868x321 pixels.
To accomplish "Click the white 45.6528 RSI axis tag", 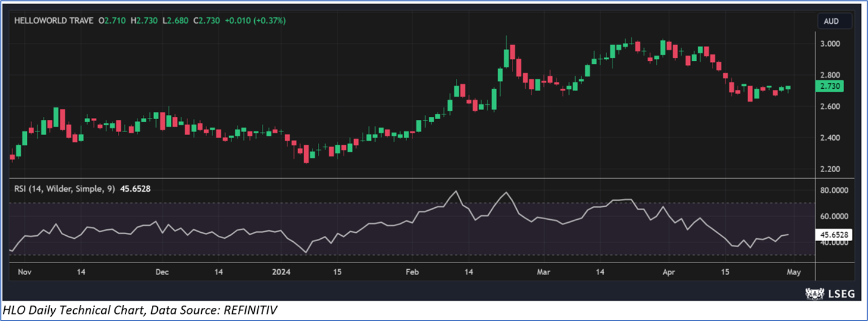I will (x=834, y=235).
